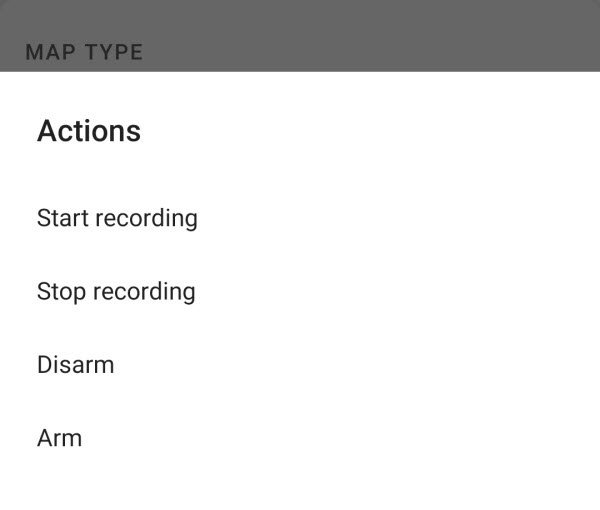Tap the Disarm list entry
This screenshot has height=510, width=600.
[x=75, y=365]
